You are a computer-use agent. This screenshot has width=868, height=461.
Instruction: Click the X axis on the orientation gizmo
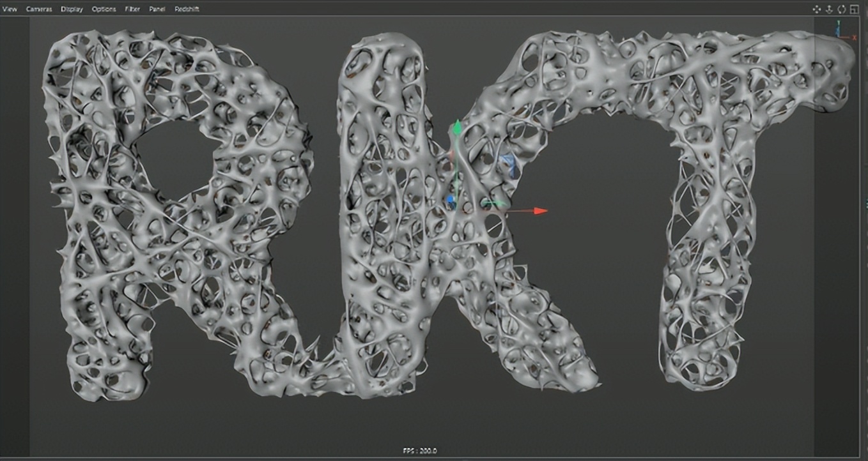[855, 37]
